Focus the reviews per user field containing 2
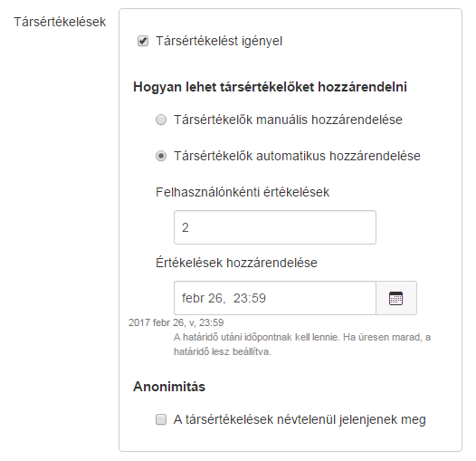The image size is (476, 461). pos(275,227)
